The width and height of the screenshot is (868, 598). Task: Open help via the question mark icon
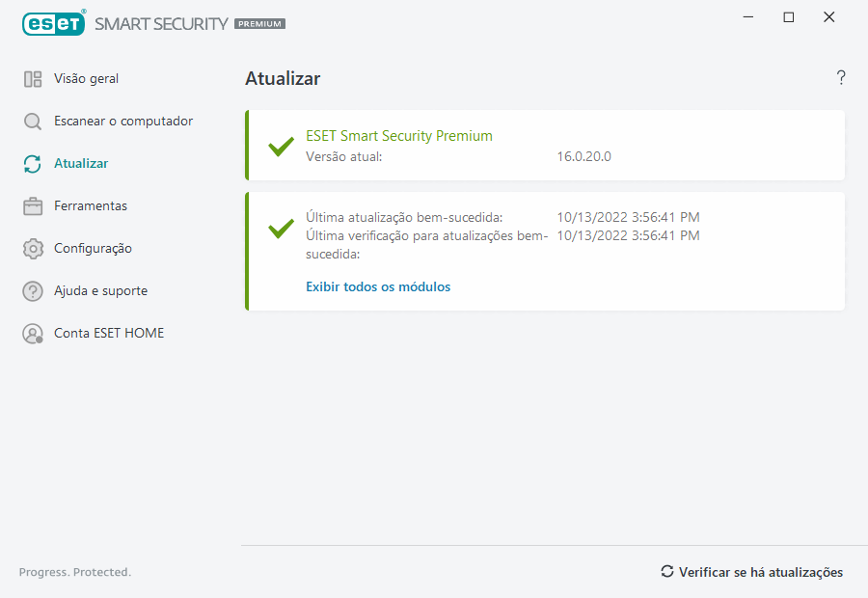coord(841,78)
